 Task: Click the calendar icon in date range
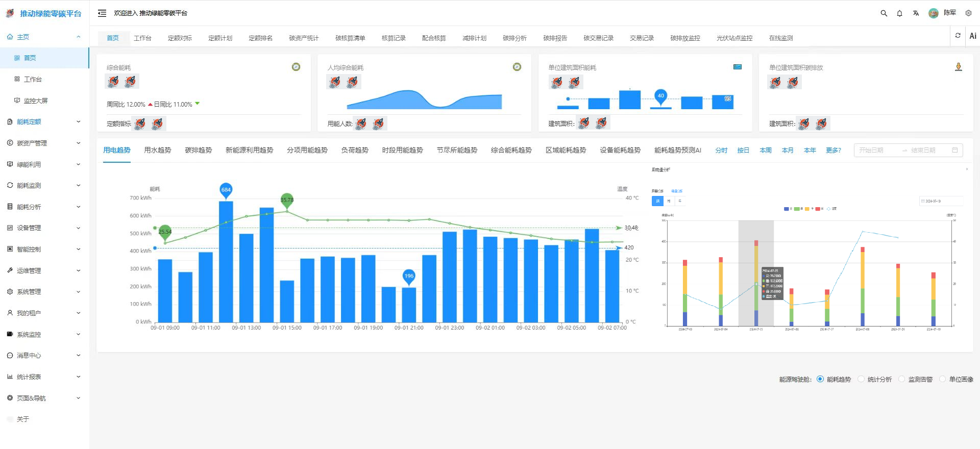(954, 150)
